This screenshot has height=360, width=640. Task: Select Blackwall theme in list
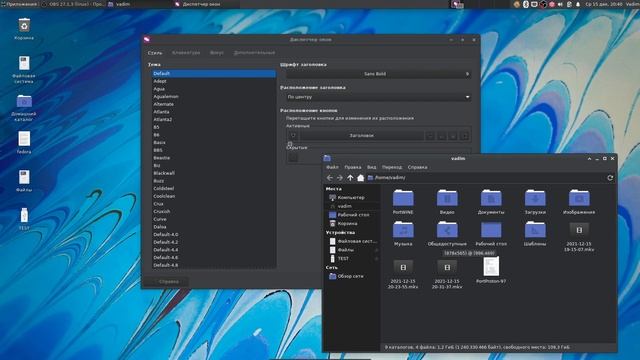[214, 173]
